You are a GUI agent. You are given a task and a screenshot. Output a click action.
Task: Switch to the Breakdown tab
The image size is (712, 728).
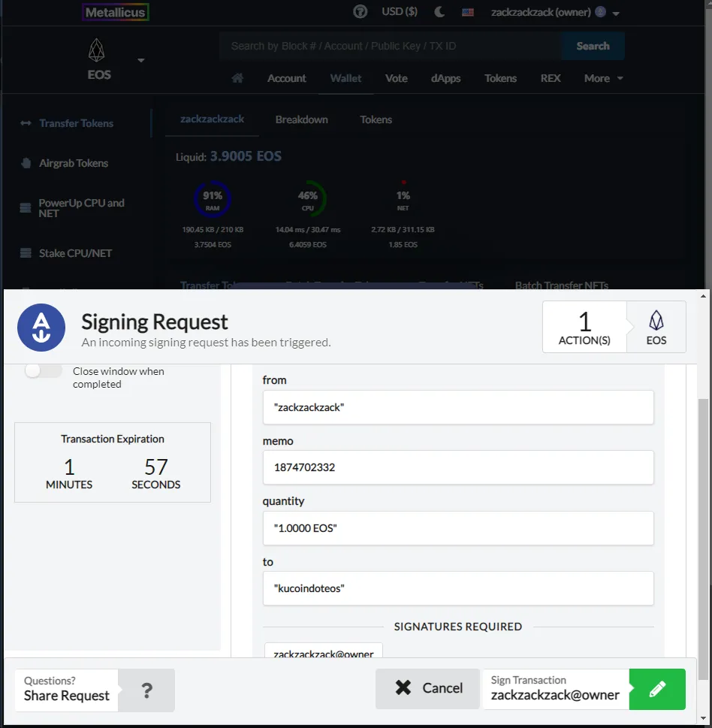tap(302, 119)
